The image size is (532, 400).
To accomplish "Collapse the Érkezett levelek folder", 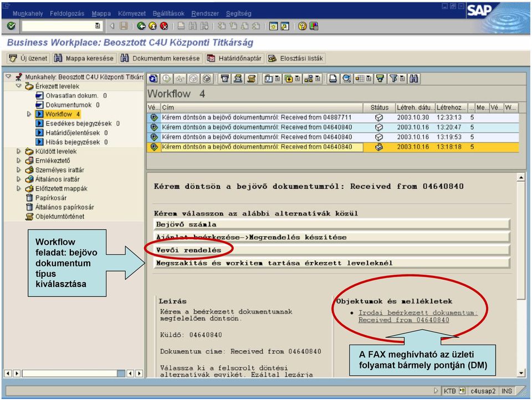I will tap(19, 86).
